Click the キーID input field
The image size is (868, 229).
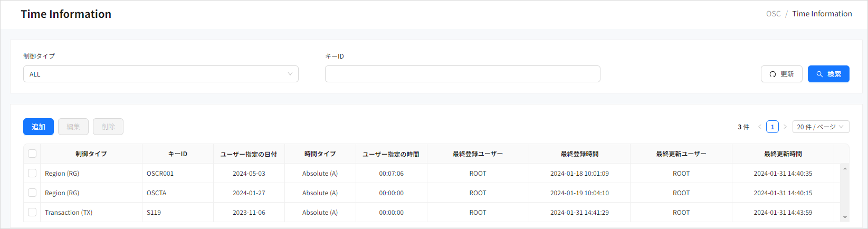click(462, 74)
